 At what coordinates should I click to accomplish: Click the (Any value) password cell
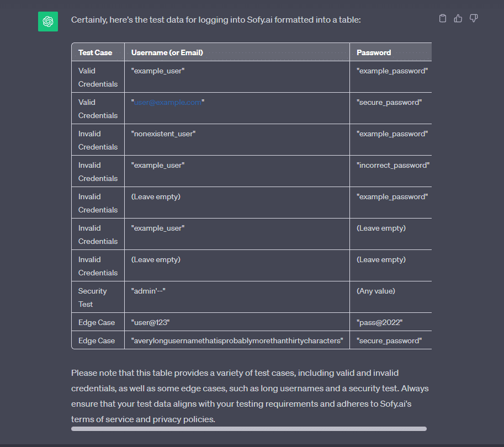point(390,297)
